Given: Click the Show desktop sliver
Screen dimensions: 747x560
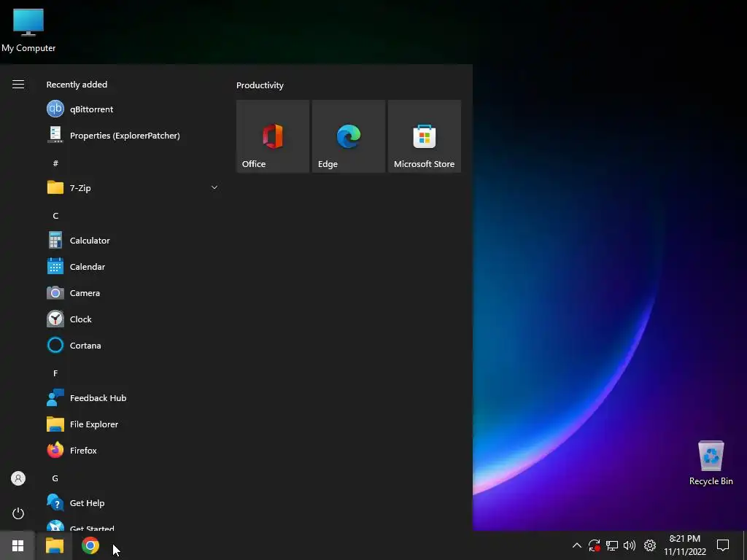Looking at the screenshot, I should 745,545.
